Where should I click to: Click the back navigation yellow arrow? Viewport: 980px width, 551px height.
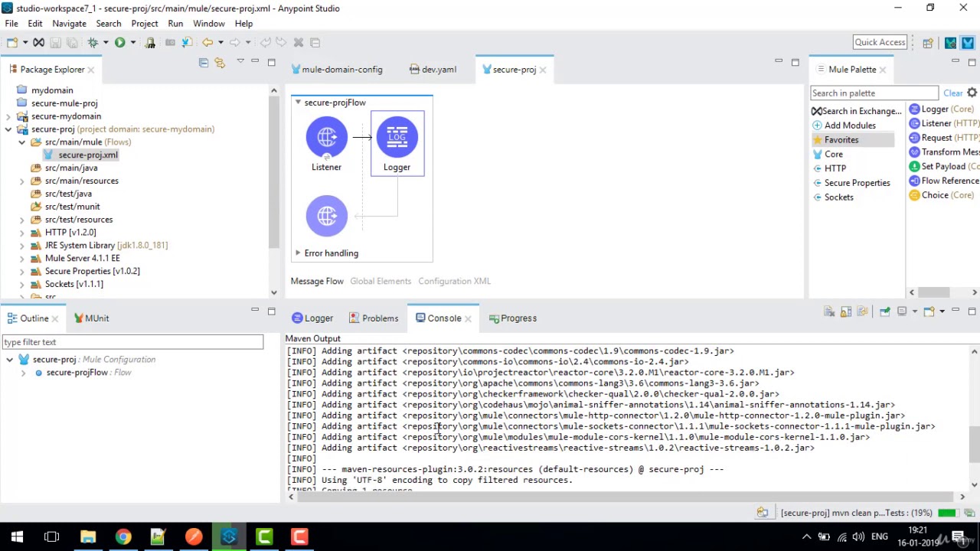207,43
